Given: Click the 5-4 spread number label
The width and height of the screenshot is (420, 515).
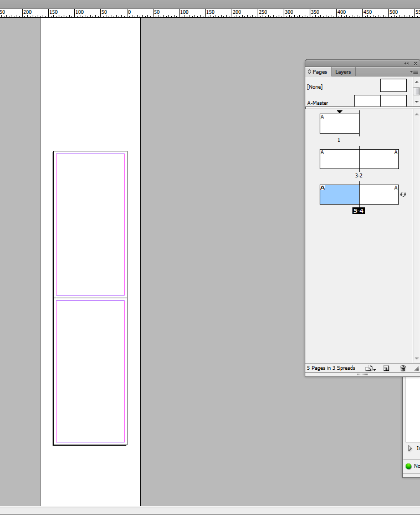Looking at the screenshot, I should coord(358,211).
